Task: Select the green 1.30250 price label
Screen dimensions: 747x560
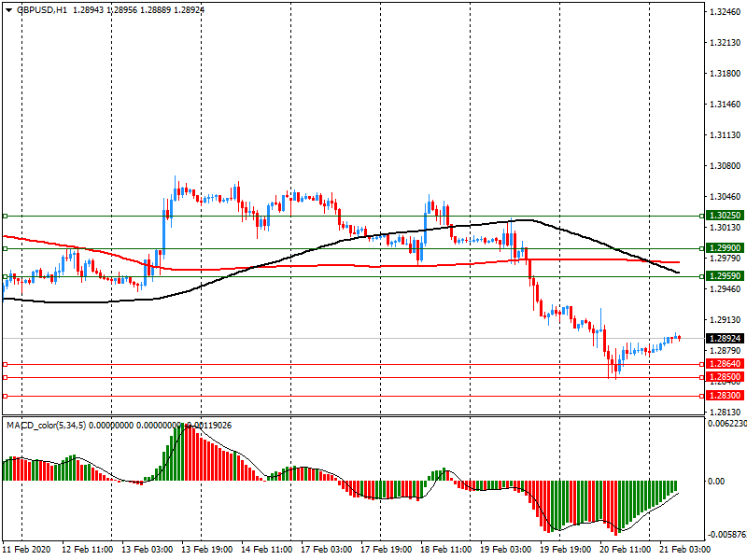Action: click(725, 216)
